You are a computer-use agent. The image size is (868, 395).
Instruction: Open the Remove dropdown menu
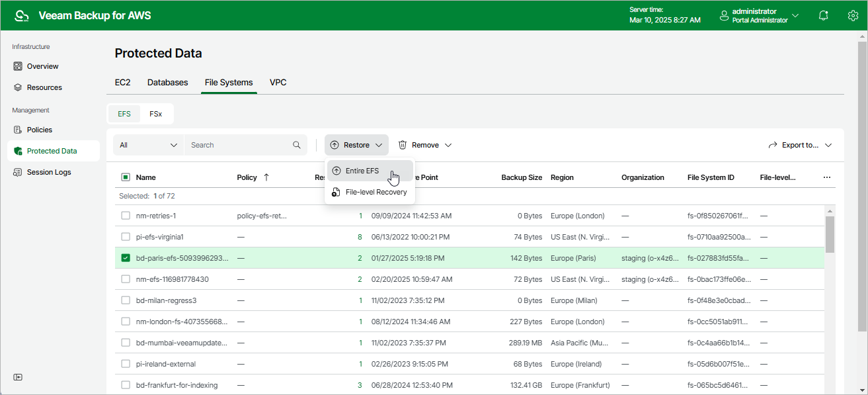424,145
